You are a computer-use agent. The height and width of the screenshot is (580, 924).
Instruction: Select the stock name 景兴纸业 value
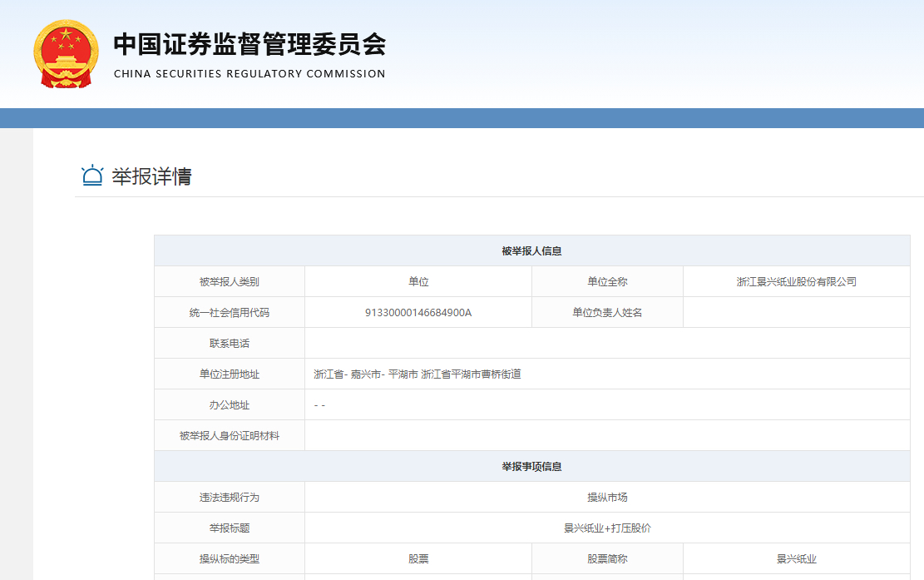(796, 558)
